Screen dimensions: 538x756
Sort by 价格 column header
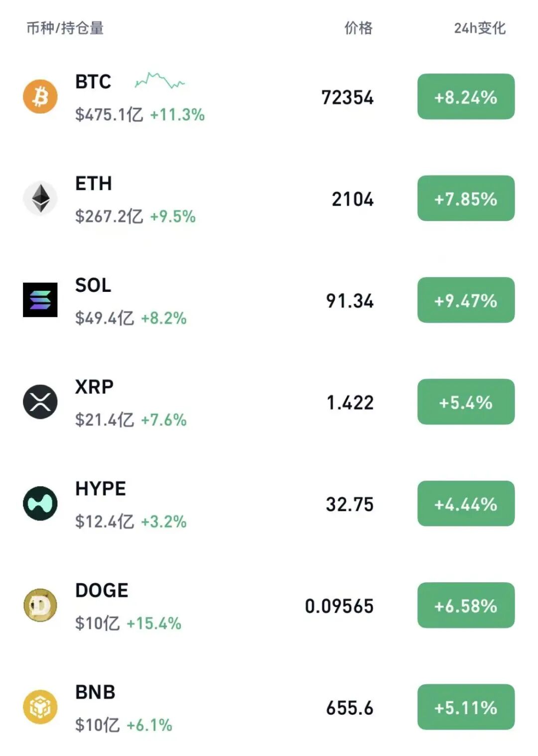358,28
